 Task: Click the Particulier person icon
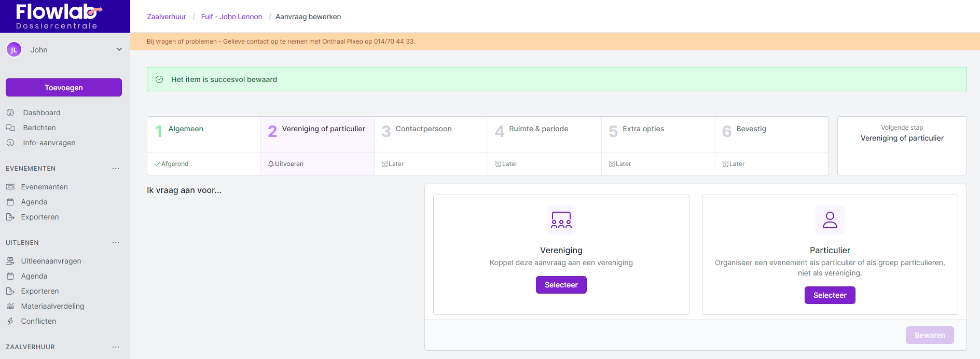tap(830, 220)
